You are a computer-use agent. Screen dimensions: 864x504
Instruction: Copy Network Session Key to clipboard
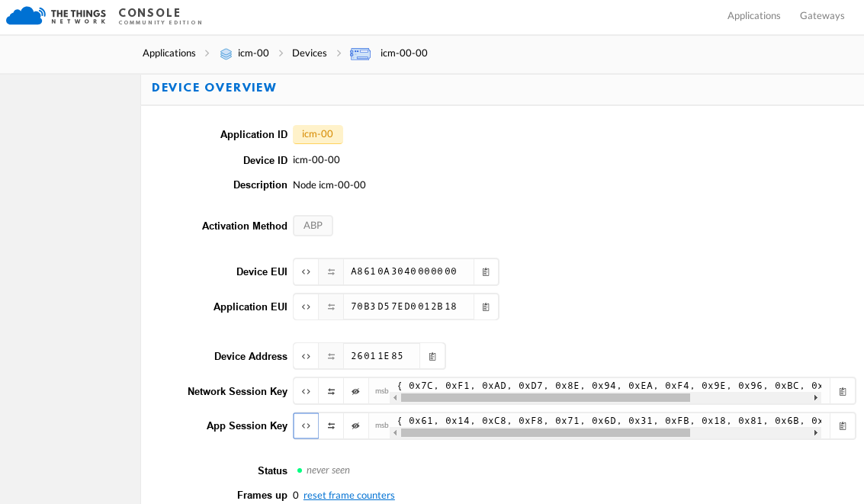843,392
